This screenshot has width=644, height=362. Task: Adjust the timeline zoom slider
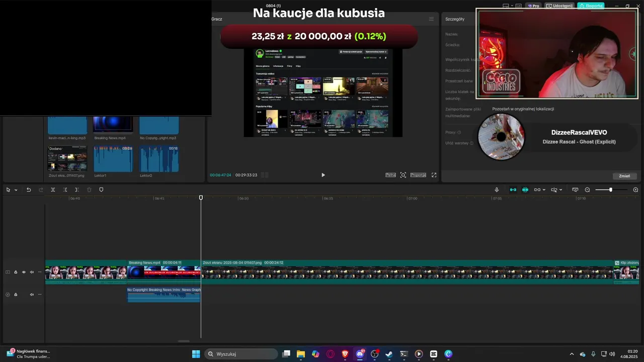611,190
